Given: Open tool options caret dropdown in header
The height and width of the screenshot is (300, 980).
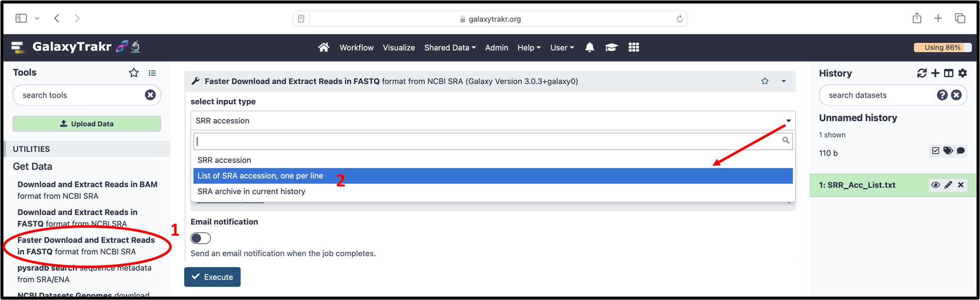Looking at the screenshot, I should (783, 81).
